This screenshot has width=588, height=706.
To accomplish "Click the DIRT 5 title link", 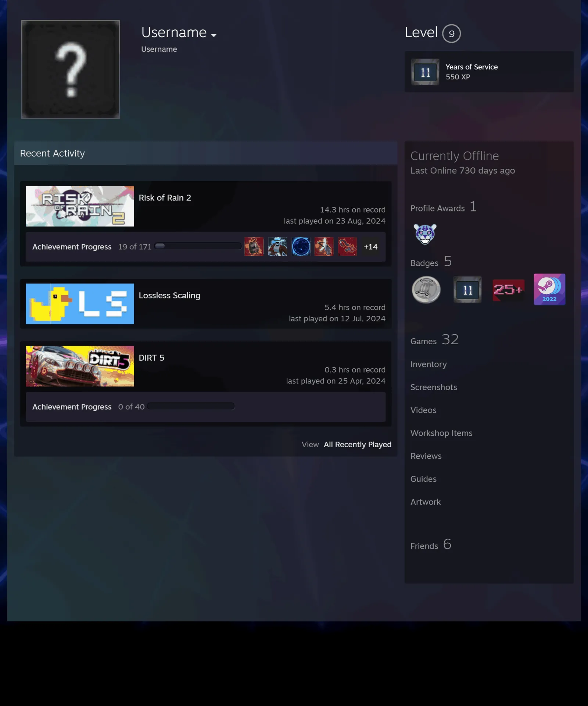I will tap(151, 358).
